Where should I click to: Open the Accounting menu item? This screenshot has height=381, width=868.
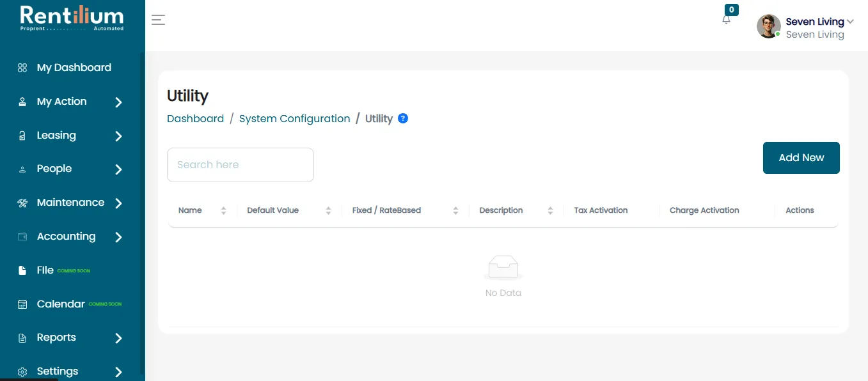click(x=66, y=237)
